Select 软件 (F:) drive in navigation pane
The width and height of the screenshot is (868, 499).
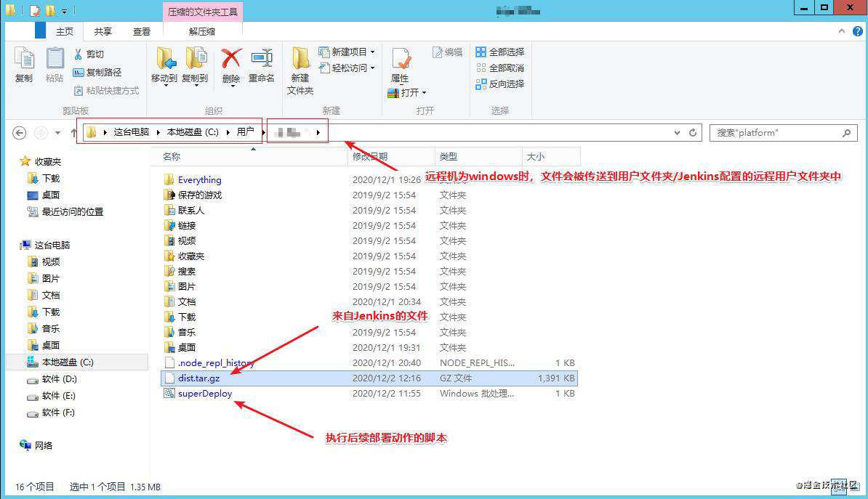[x=50, y=412]
